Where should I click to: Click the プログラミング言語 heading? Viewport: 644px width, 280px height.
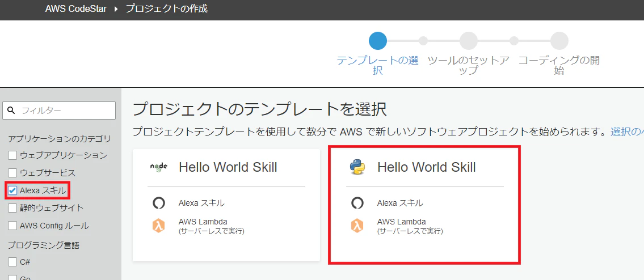pos(44,245)
